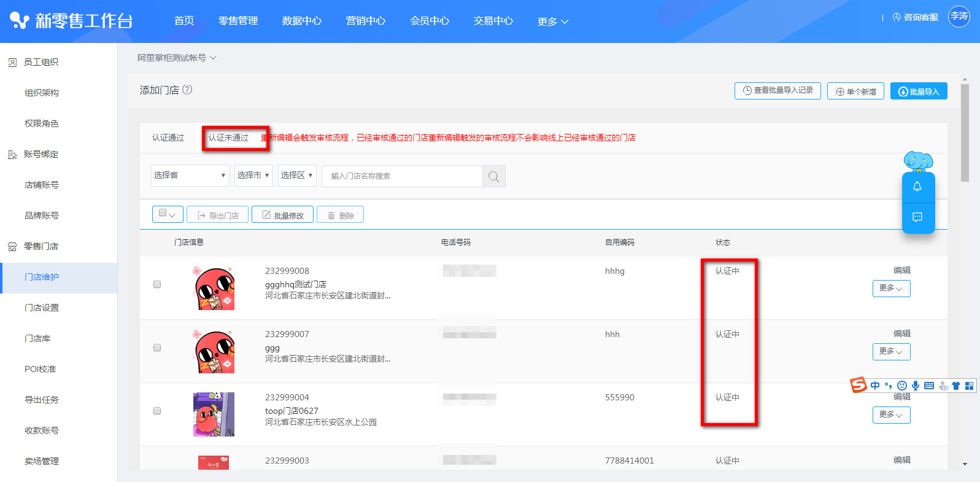Image resolution: width=980 pixels, height=482 pixels.
Task: Click the 李涛 user avatar
Action: point(959,17)
